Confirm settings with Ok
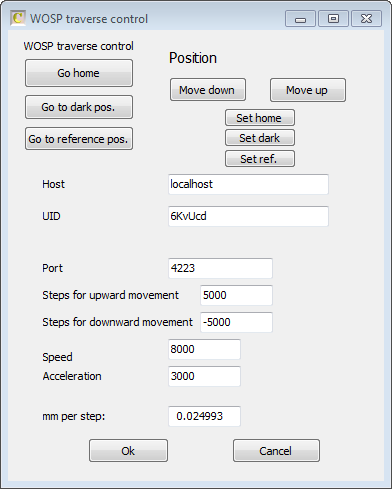 coord(128,451)
